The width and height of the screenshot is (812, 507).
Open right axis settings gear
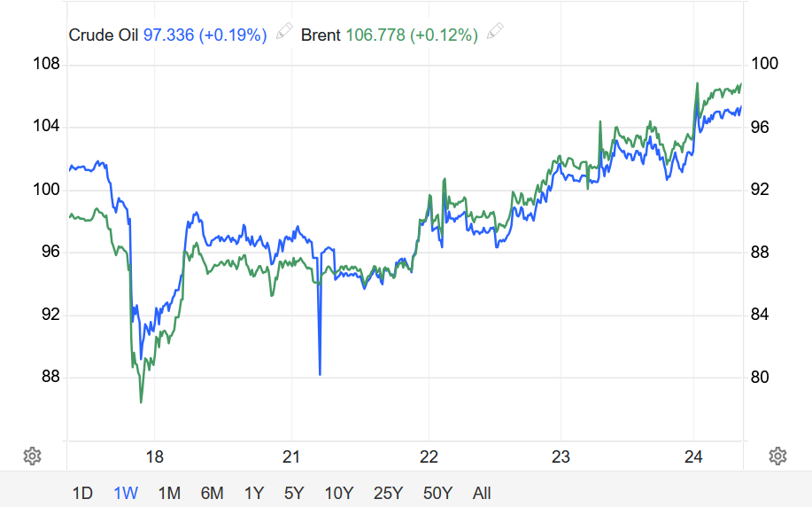tap(778, 456)
